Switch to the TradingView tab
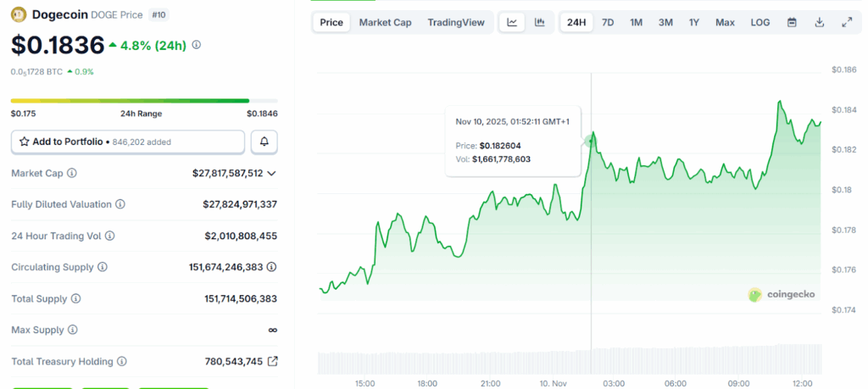Viewport: 868px width, 389px height. (x=456, y=22)
